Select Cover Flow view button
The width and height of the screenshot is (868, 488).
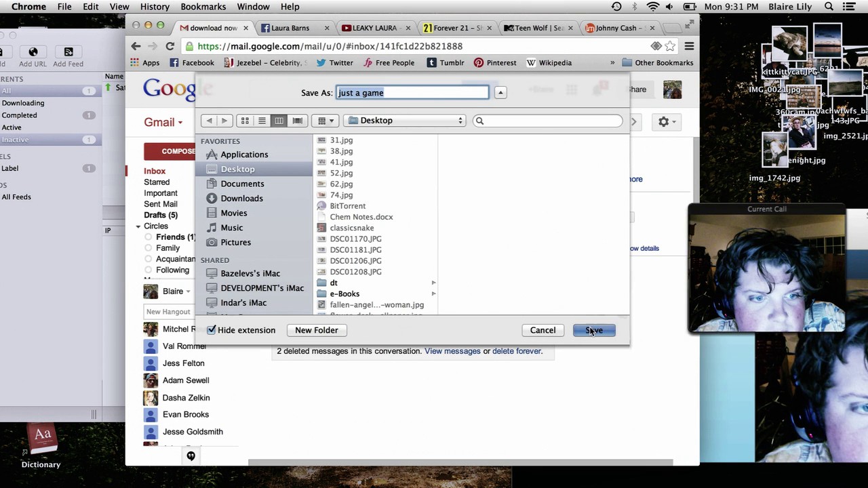pyautogui.click(x=297, y=121)
